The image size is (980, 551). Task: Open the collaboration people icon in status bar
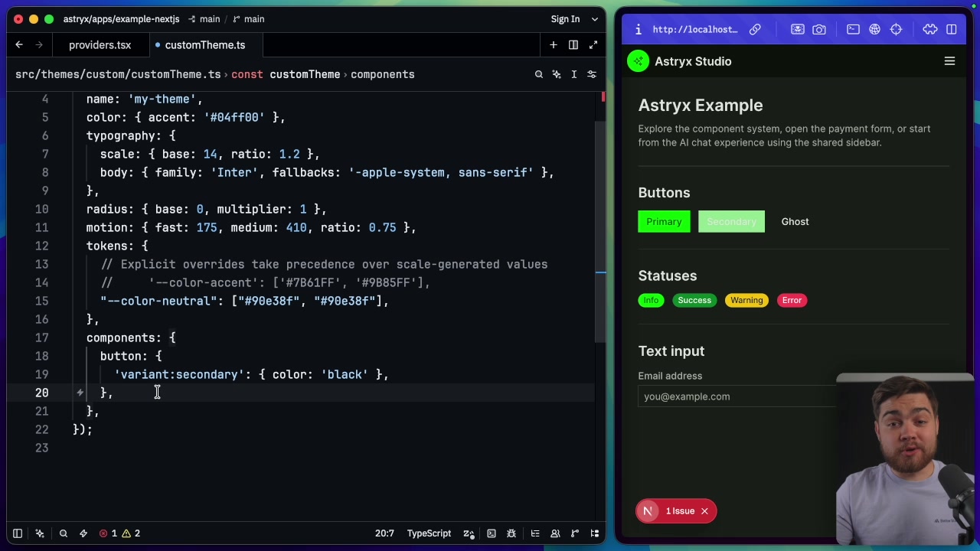pyautogui.click(x=555, y=533)
